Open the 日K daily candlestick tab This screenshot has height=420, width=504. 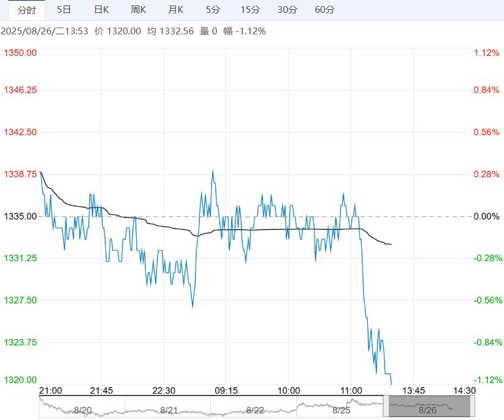point(101,10)
